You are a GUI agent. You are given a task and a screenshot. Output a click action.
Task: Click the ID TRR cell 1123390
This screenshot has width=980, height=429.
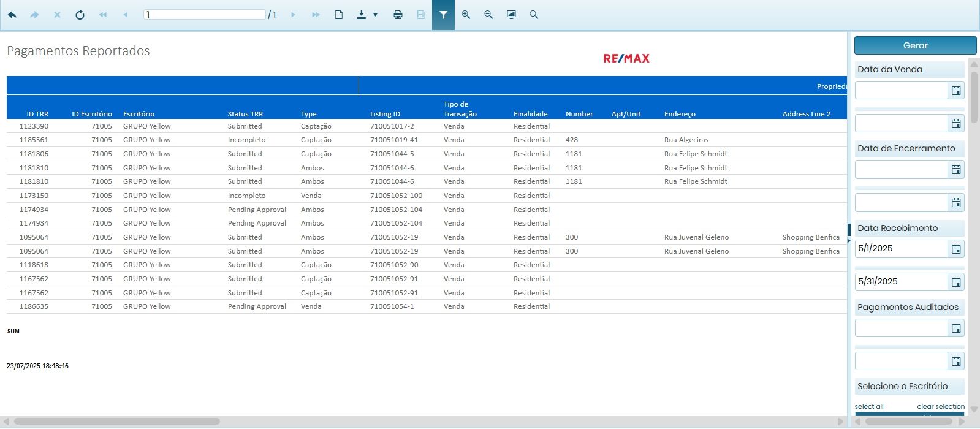[34, 126]
